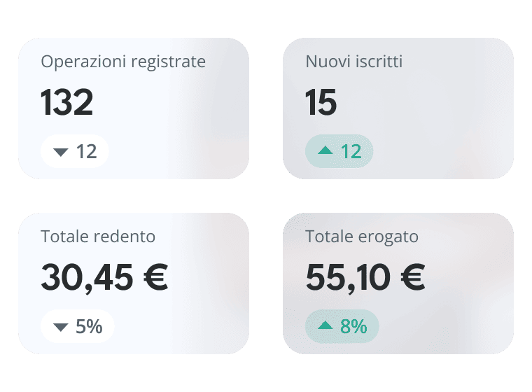The width and height of the screenshot is (532, 392).
Task: Select the Nuovi iscritti card title
Action: click(353, 62)
